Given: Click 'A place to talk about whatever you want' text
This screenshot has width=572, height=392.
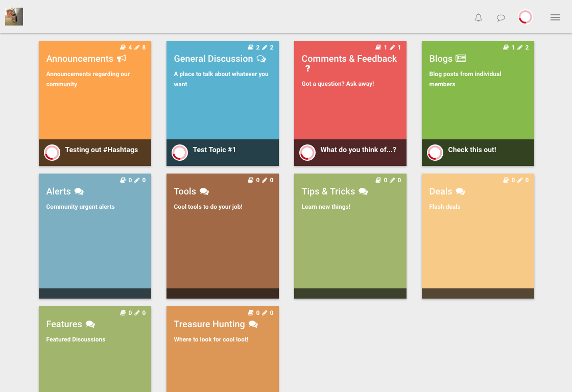Looking at the screenshot, I should [221, 79].
